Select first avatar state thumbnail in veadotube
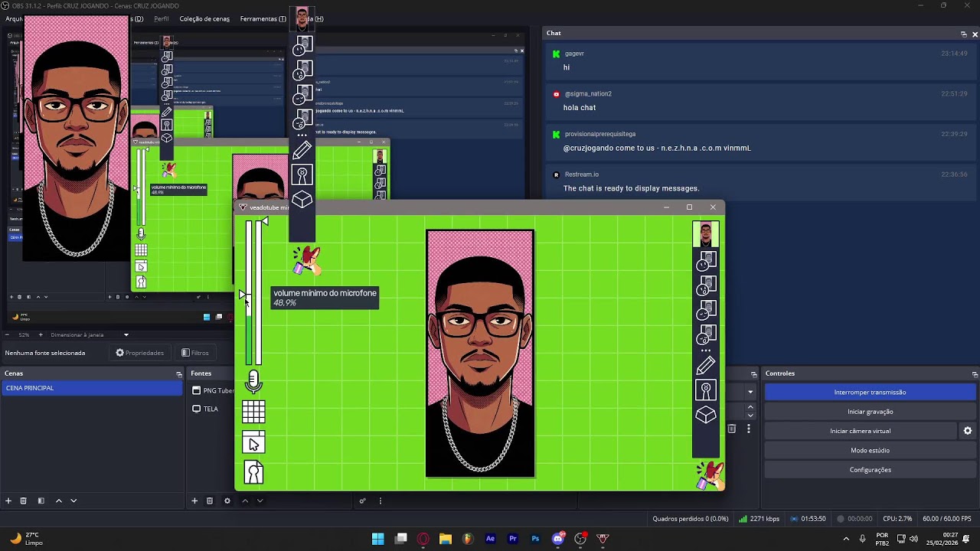Screen dimensions: 980x551 point(706,233)
